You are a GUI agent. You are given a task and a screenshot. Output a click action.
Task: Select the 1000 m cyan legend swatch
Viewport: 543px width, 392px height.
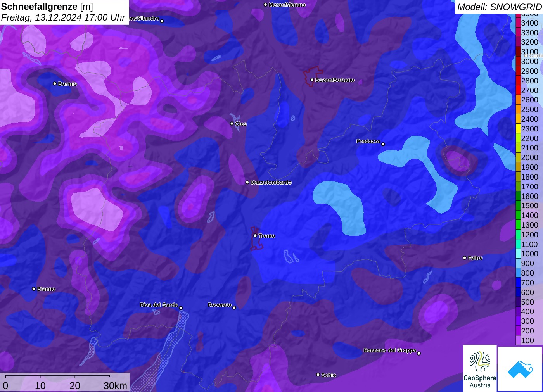[518, 254]
